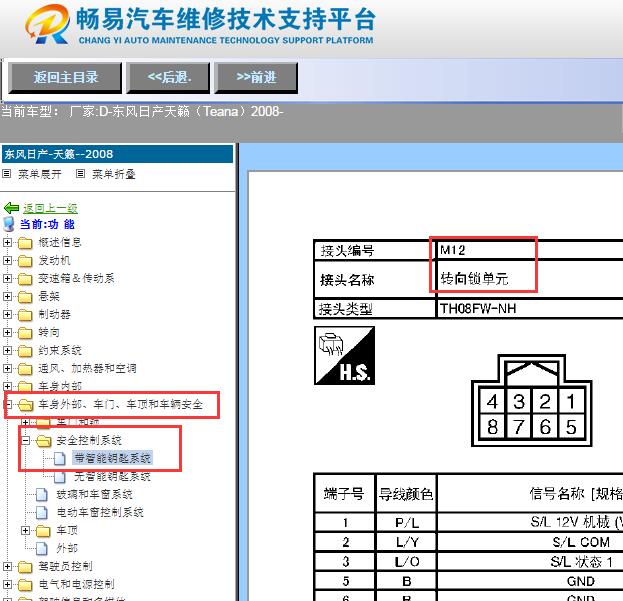Screen dimensions: 623x601
Task: Click the icon beside 菜单展开
Action: click(x=7, y=174)
